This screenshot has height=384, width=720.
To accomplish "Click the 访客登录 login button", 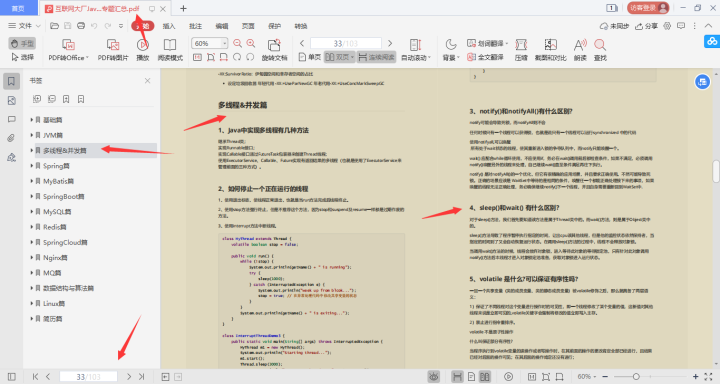I will [x=648, y=8].
